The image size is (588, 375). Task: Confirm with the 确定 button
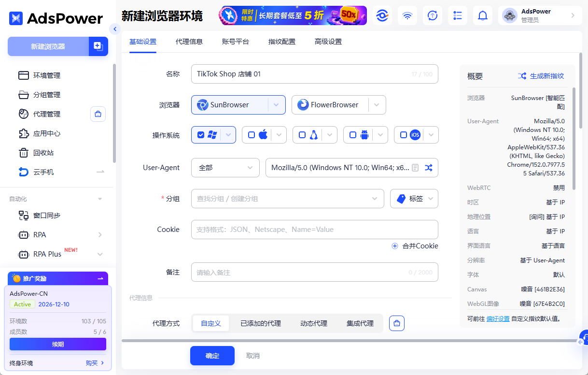point(212,356)
